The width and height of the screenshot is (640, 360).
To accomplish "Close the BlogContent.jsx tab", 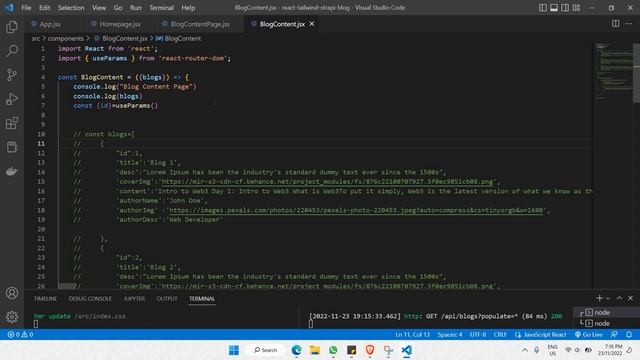I will click(x=312, y=24).
